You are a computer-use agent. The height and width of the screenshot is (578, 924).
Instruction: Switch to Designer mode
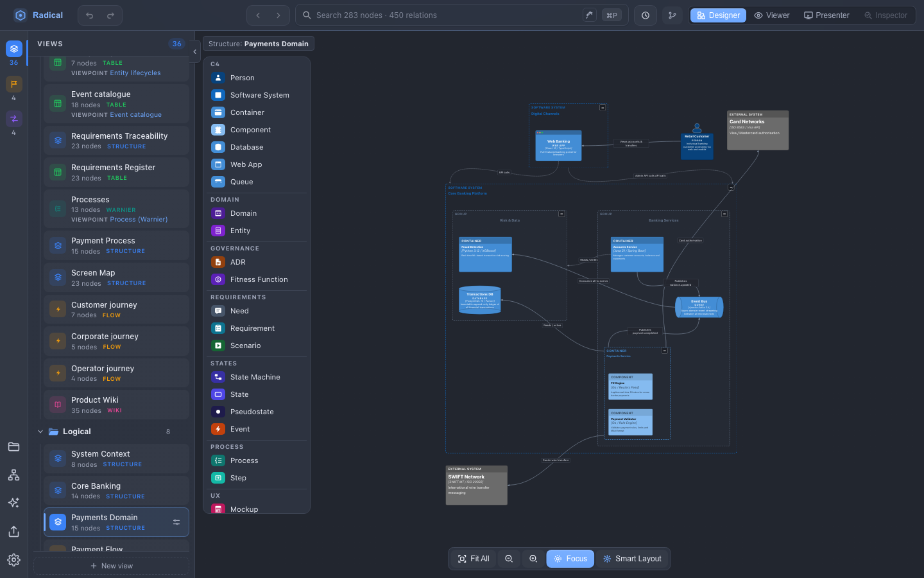click(718, 15)
